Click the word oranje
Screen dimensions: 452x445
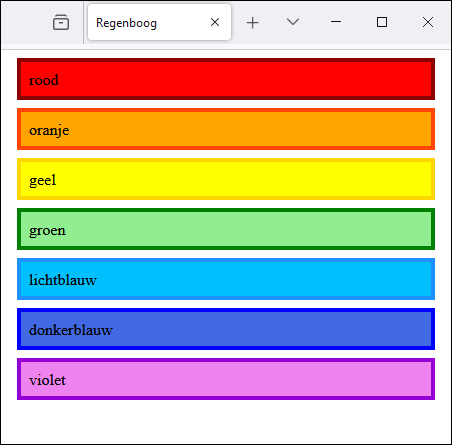click(49, 130)
